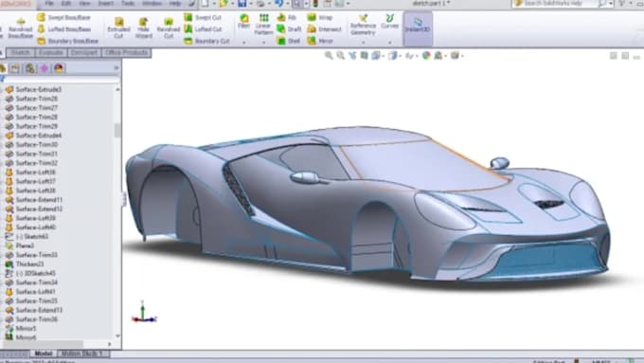Switch to the Office Products tab

(x=127, y=53)
